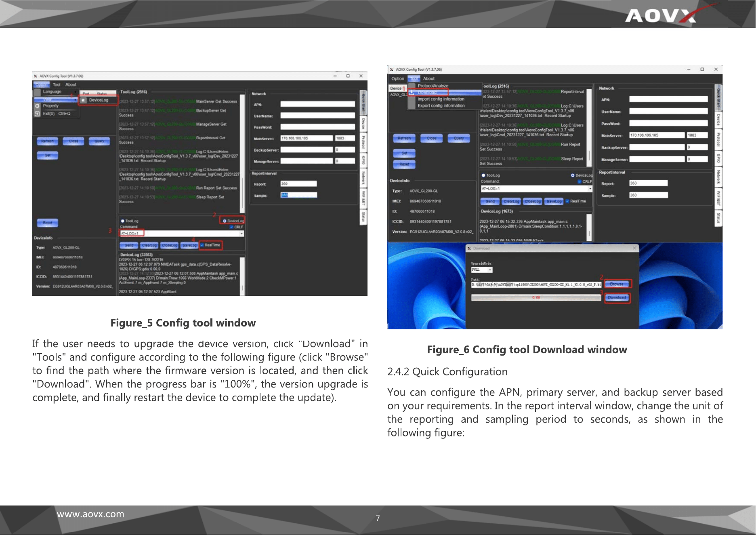
Task: Expand the Language submenu in Figure_5 Option menu
Action: tap(55, 92)
